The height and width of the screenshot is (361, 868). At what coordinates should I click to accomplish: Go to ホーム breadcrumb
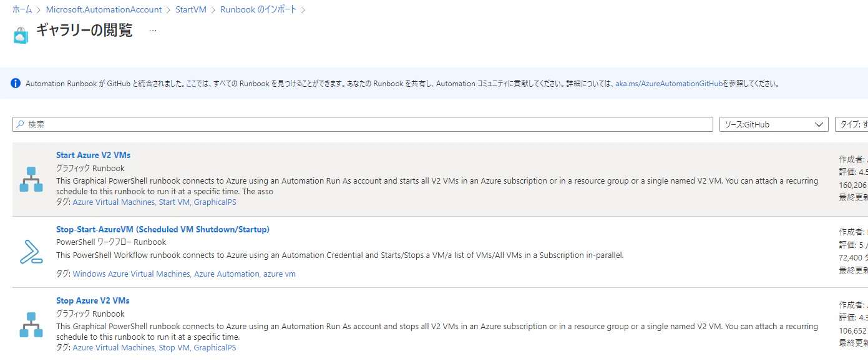(x=22, y=9)
